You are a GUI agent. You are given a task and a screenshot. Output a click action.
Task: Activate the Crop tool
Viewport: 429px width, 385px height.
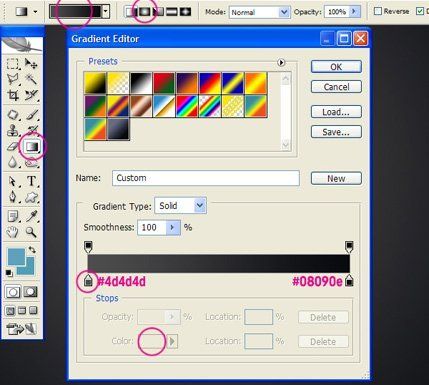click(x=13, y=95)
